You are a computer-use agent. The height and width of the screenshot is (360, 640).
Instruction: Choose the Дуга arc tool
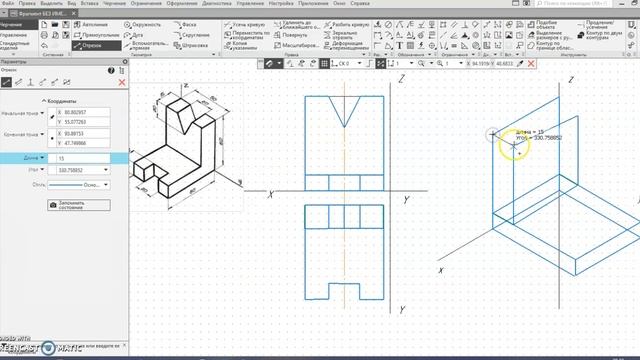(x=135, y=35)
